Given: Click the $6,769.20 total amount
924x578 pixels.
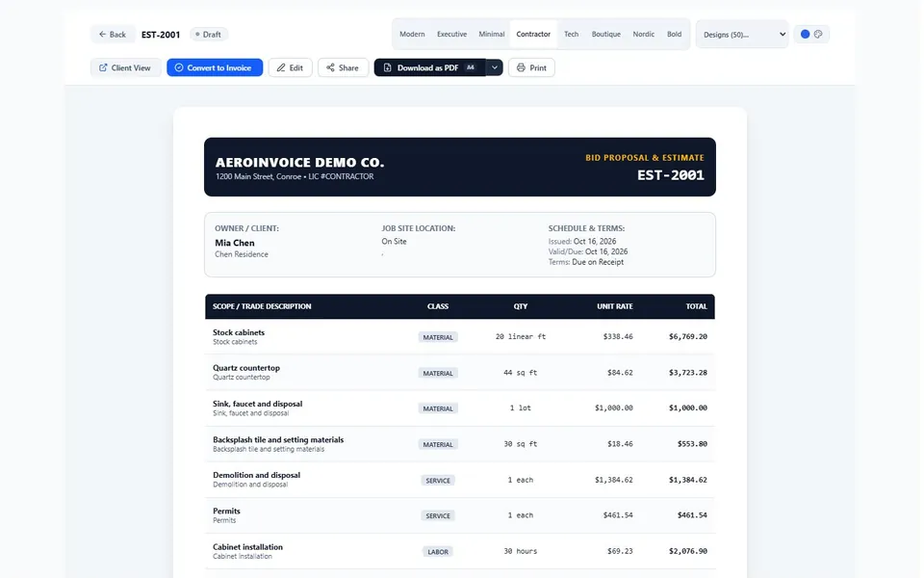Looking at the screenshot, I should (x=687, y=337).
